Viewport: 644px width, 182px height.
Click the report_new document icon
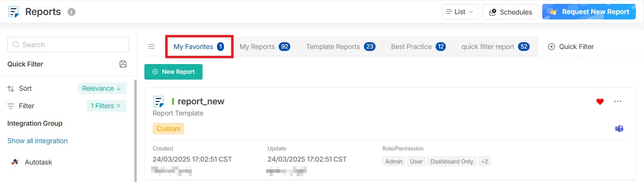pos(158,101)
